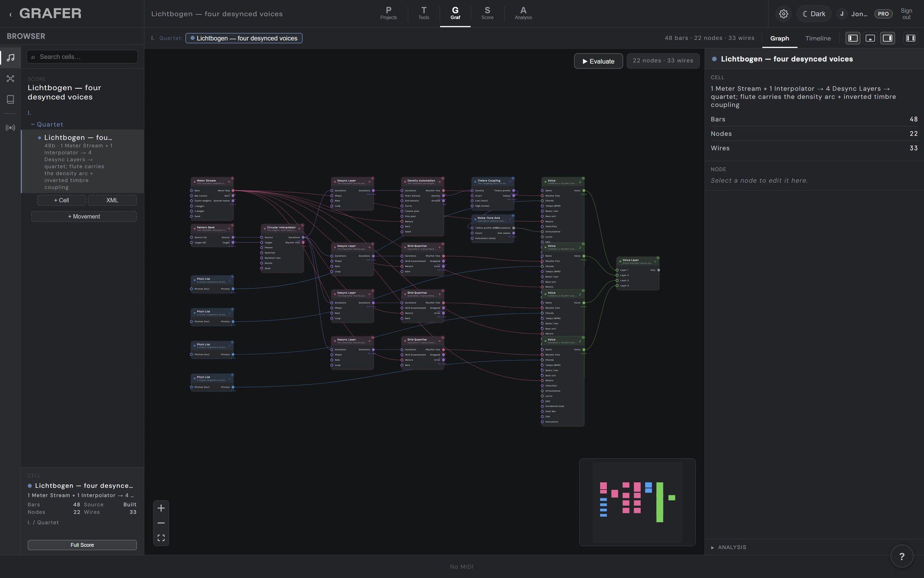Open the broadcast signal sidebar icon
Screen dimensions: 924x578
pyautogui.click(x=10, y=128)
